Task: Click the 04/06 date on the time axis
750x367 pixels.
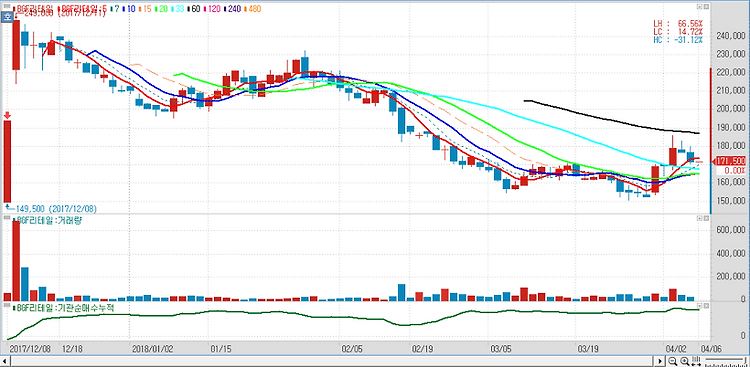Action: (711, 349)
